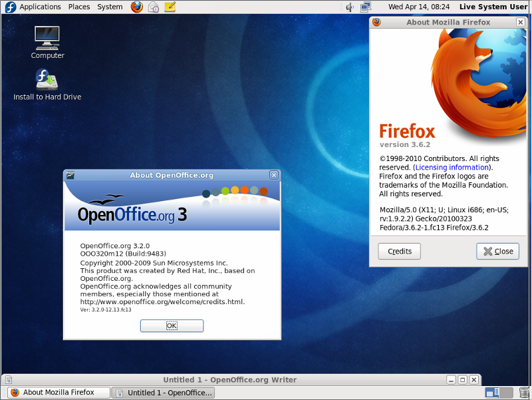Select the Install to Hard Drive icon
Screen dimensions: 532x400
47,85
